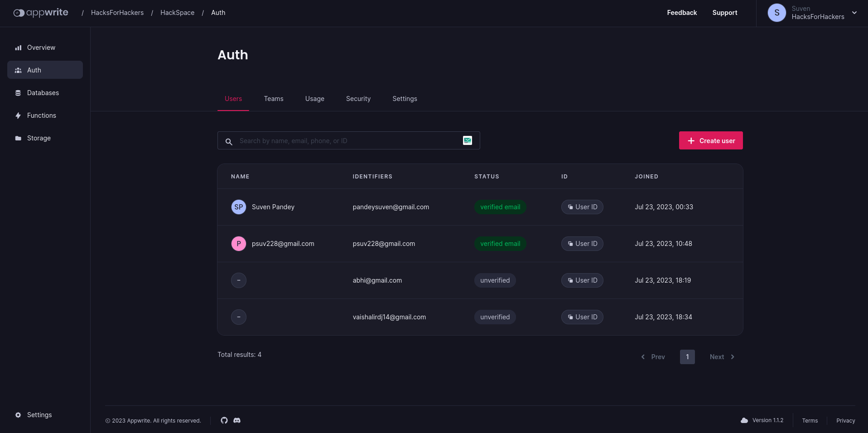868x433 pixels.
Task: Click the Joined column header
Action: click(646, 177)
